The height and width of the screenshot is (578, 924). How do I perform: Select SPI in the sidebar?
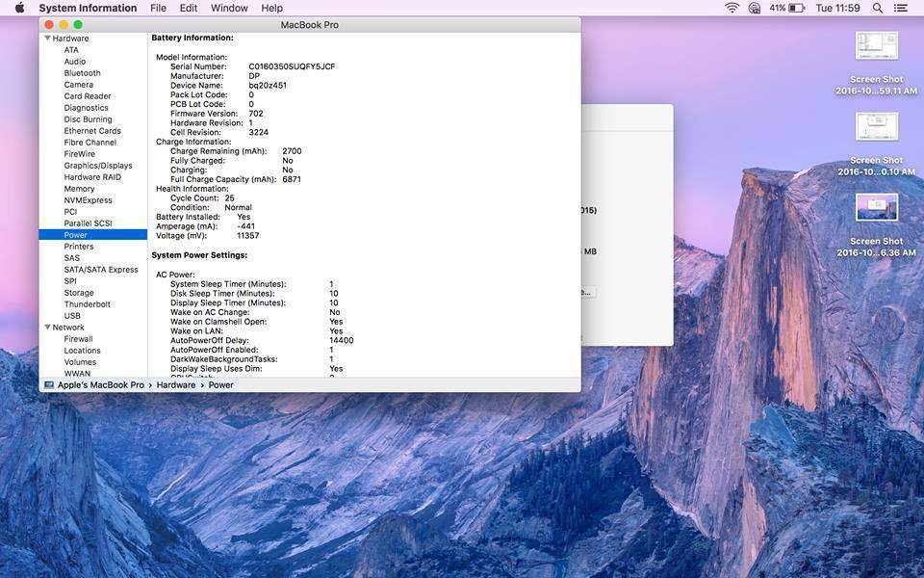[70, 281]
